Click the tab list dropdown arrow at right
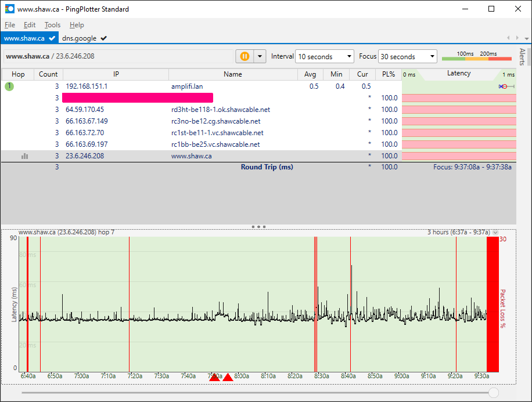532x402 pixels. 527,38
